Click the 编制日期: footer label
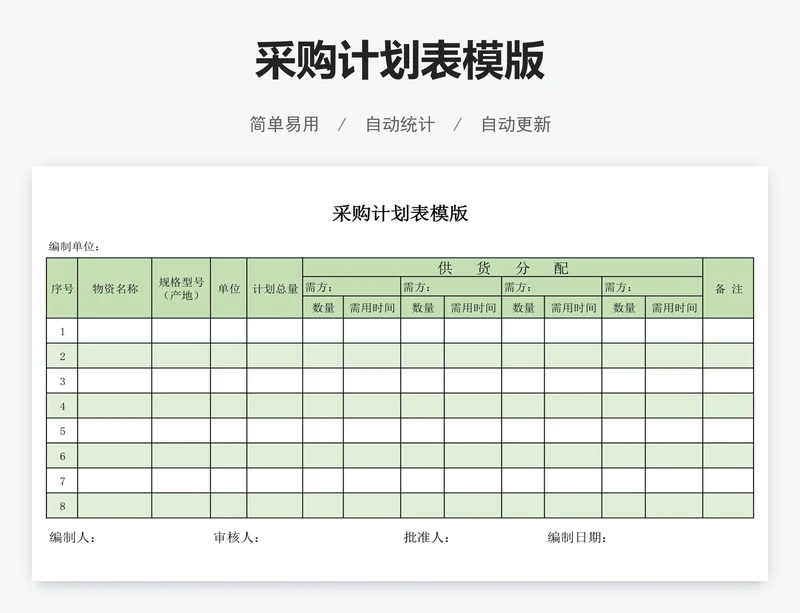The height and width of the screenshot is (613, 800). [x=577, y=537]
